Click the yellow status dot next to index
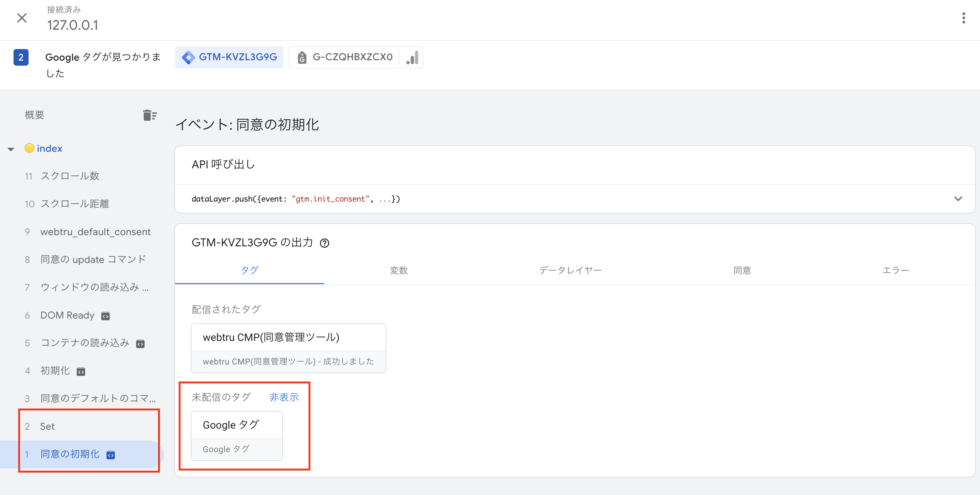The height and width of the screenshot is (495, 980). (x=30, y=148)
